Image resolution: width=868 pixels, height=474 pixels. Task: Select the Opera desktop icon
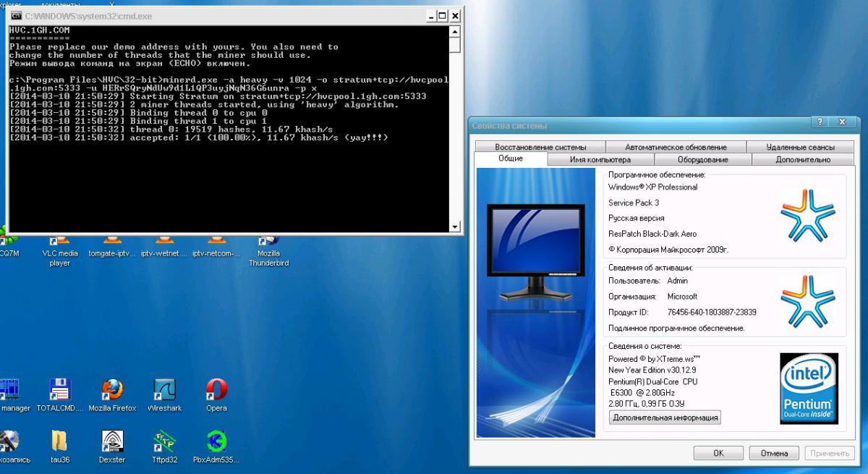(216, 395)
